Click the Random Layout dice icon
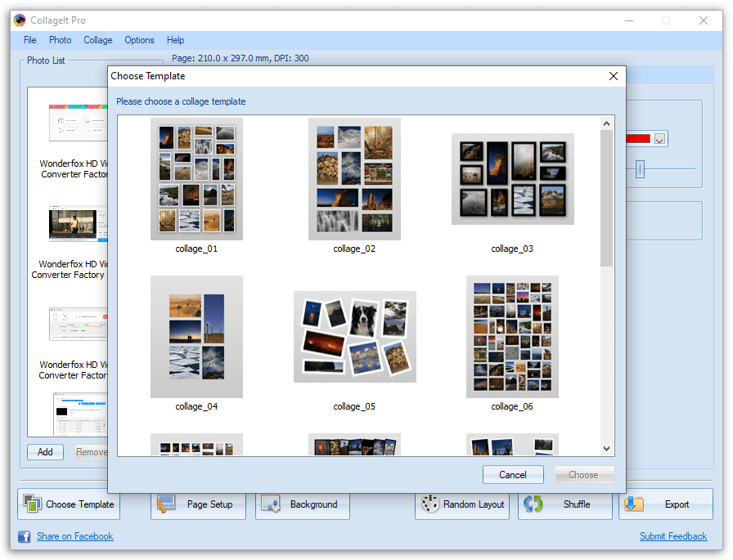 tap(429, 504)
